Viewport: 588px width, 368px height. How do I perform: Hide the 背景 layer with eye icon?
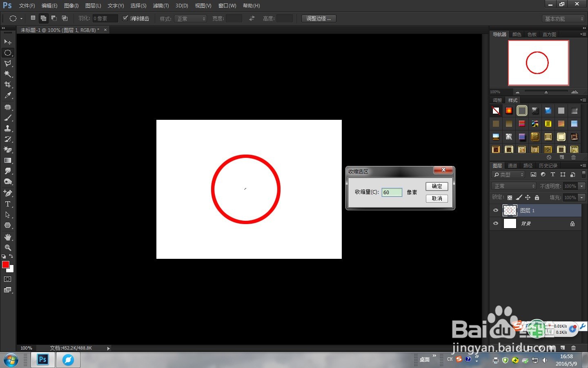[496, 223]
